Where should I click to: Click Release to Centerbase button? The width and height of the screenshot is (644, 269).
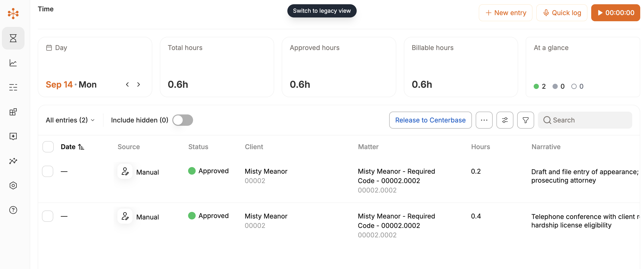pos(430,120)
